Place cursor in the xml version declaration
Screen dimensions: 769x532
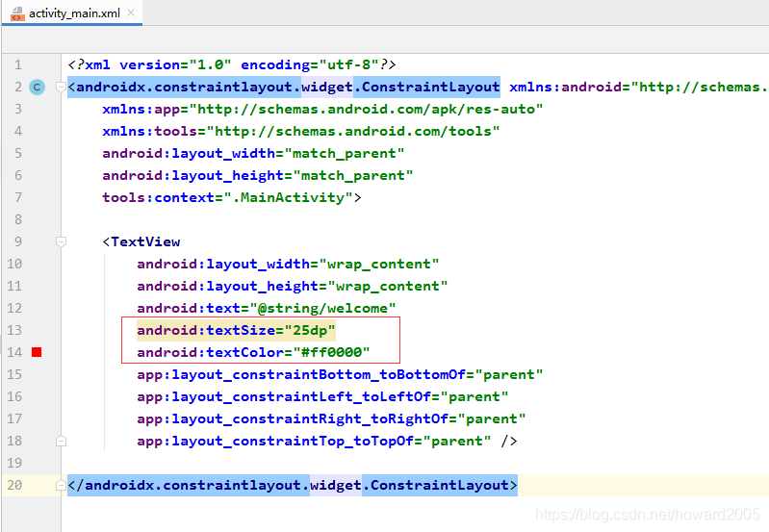[232, 64]
